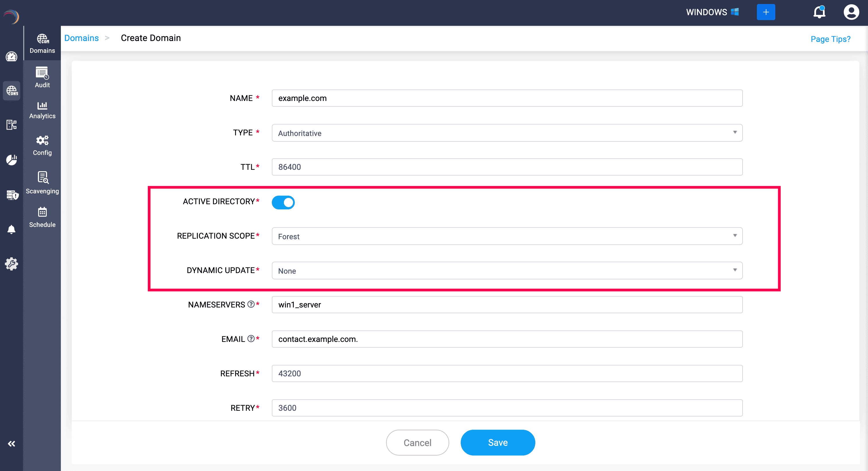The height and width of the screenshot is (471, 868).
Task: Click the pie chart reporting icon
Action: [12, 160]
